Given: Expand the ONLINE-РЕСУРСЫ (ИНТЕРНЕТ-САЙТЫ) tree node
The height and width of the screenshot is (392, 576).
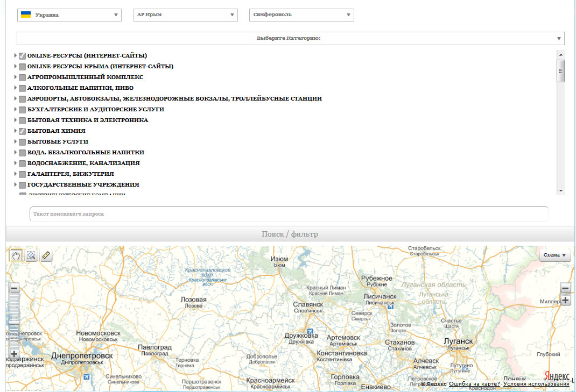Looking at the screenshot, I should [x=16, y=55].
